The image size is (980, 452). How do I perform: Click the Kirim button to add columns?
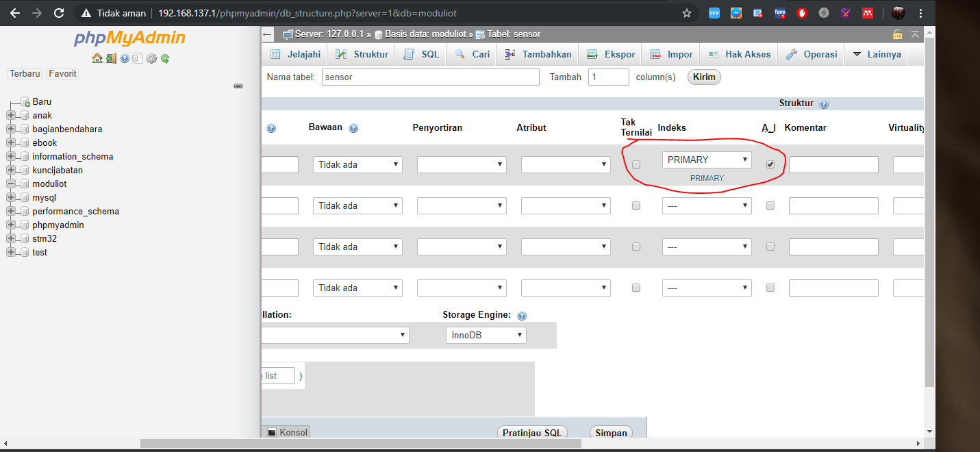(x=704, y=77)
